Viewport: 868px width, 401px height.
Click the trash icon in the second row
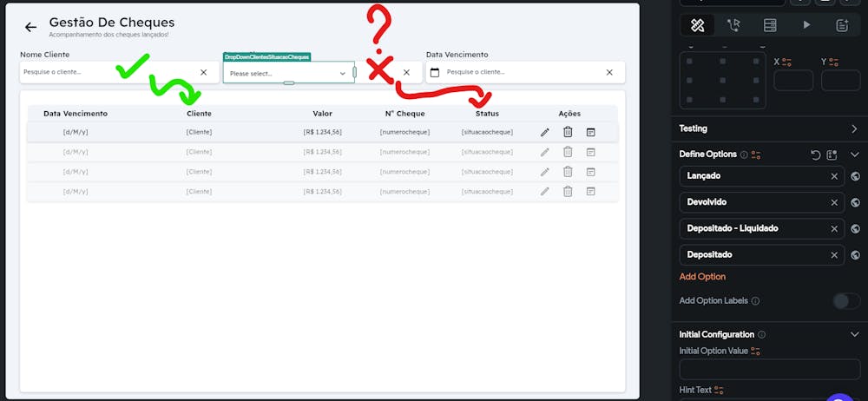pyautogui.click(x=568, y=152)
